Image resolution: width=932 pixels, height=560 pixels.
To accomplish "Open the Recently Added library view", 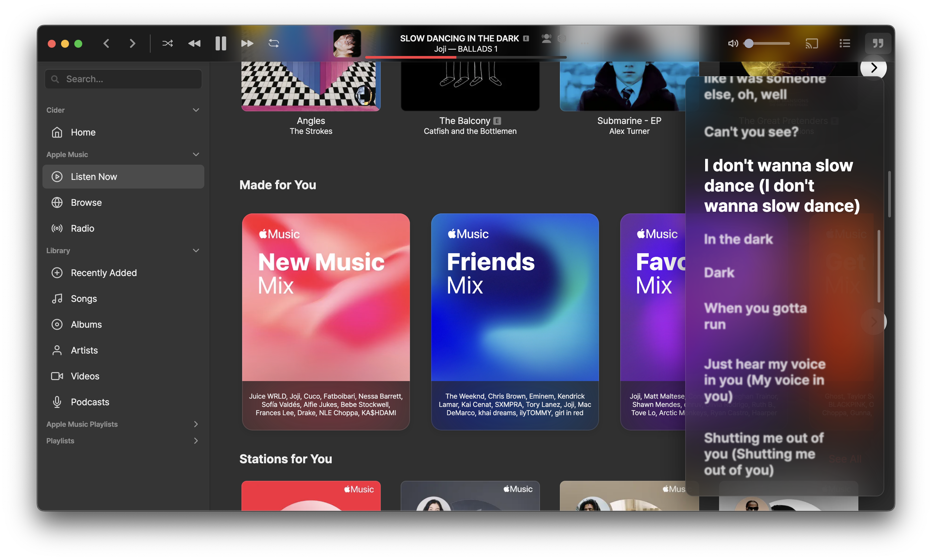I will pyautogui.click(x=103, y=273).
